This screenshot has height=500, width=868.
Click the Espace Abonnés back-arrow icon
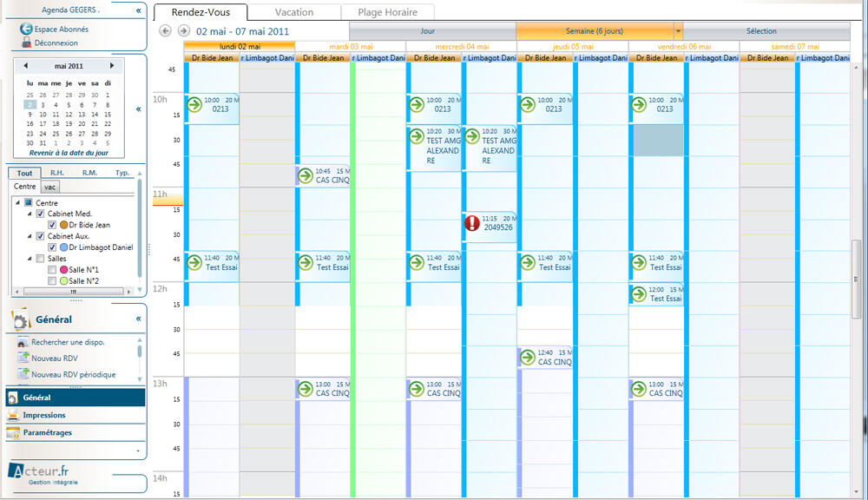pos(25,29)
